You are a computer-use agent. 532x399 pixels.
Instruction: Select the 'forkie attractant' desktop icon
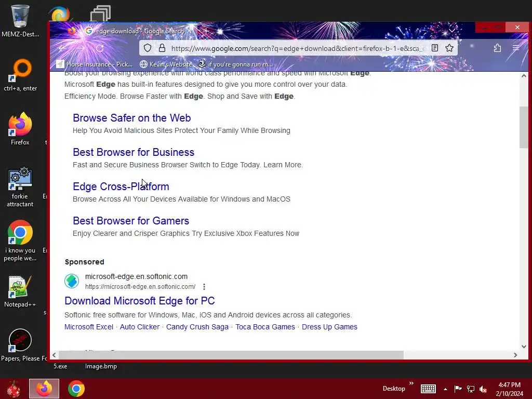click(x=20, y=187)
